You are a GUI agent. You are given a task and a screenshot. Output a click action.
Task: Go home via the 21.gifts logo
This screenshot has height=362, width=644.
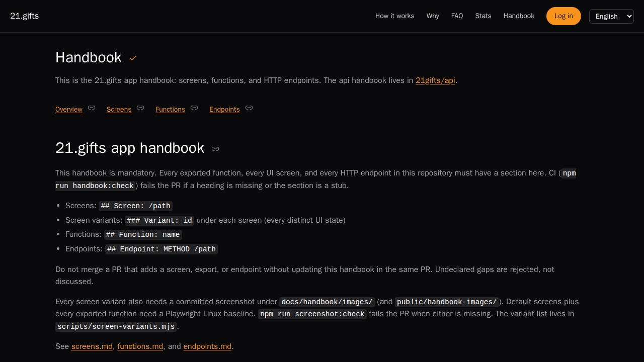pos(24,16)
